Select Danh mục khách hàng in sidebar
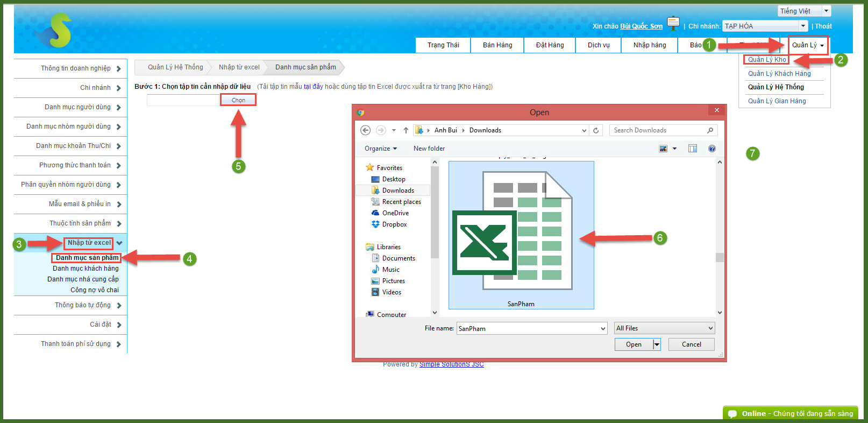 (86, 269)
